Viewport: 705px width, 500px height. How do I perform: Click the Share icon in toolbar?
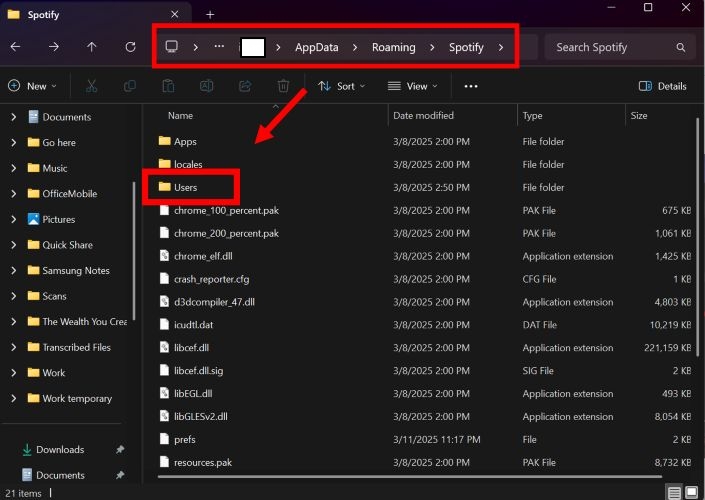coord(245,86)
